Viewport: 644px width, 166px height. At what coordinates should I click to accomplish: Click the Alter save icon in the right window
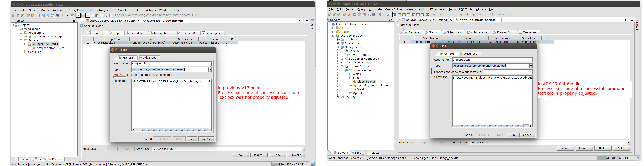398,25
